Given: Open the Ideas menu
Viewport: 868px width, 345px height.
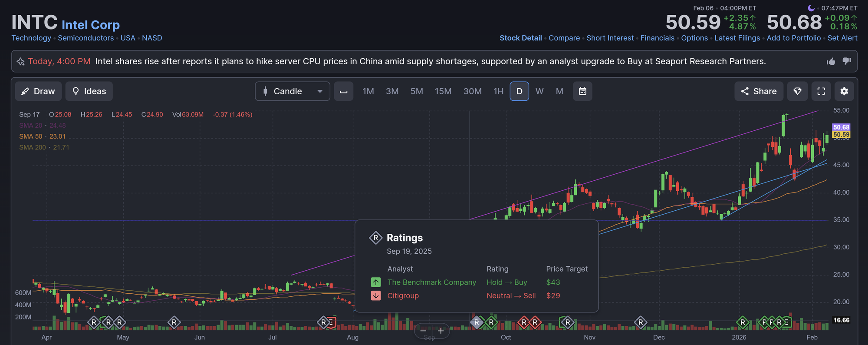Looking at the screenshot, I should coord(89,91).
